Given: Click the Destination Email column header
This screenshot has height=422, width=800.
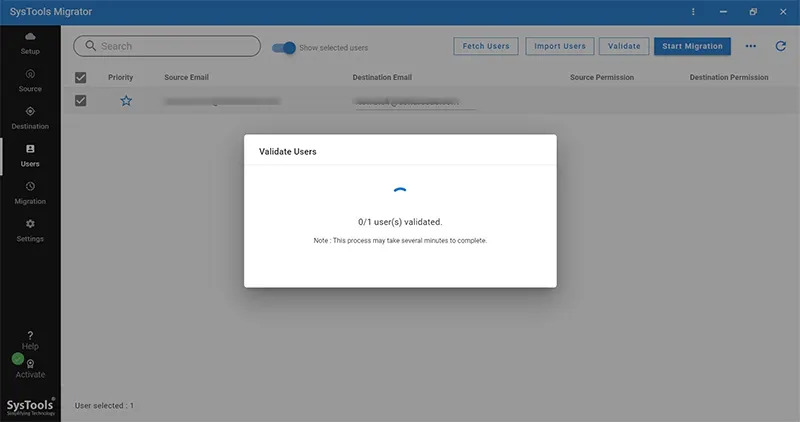Looking at the screenshot, I should pos(382,78).
